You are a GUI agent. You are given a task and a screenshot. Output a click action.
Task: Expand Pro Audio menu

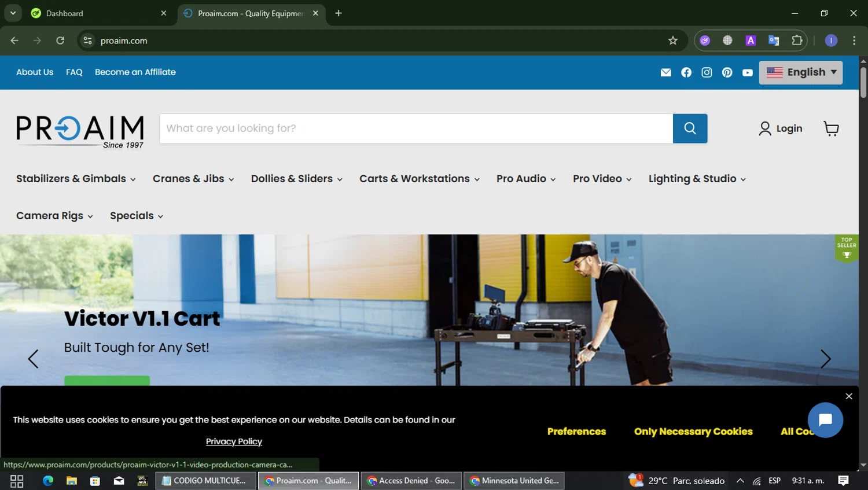click(x=526, y=179)
